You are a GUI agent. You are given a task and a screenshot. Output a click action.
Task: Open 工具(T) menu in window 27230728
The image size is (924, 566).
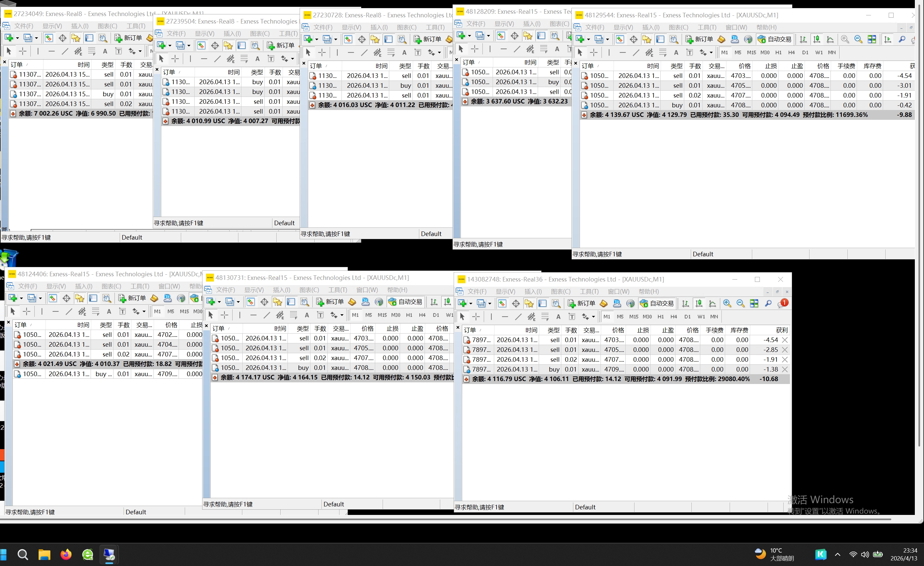coord(435,27)
